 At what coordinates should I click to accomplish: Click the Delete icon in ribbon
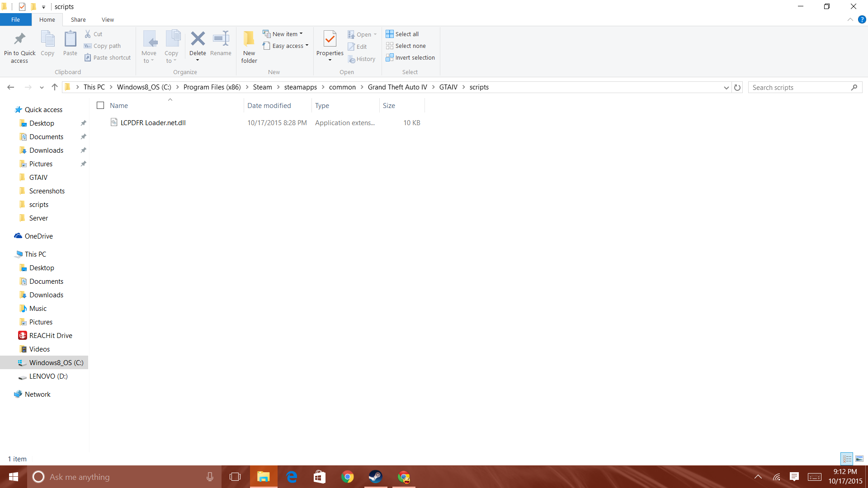coord(198,39)
